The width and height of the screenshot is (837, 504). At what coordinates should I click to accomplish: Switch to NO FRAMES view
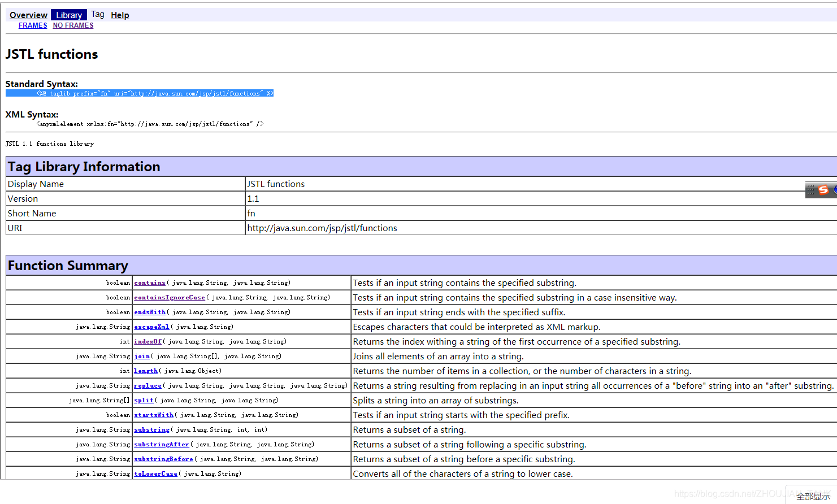click(x=73, y=25)
